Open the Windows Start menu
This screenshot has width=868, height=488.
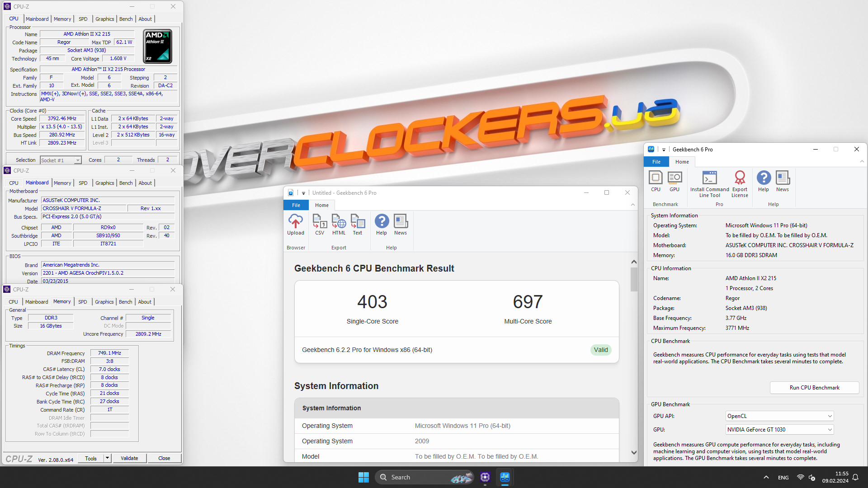[363, 477]
